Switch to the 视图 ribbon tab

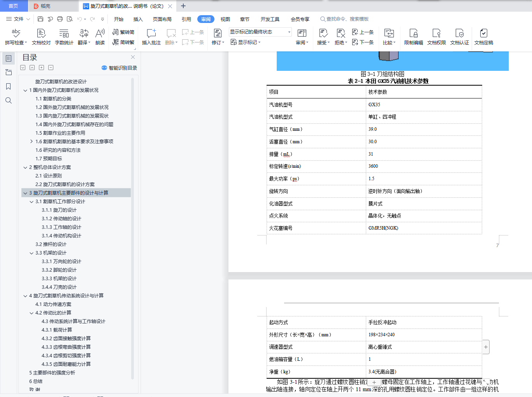(x=225, y=19)
